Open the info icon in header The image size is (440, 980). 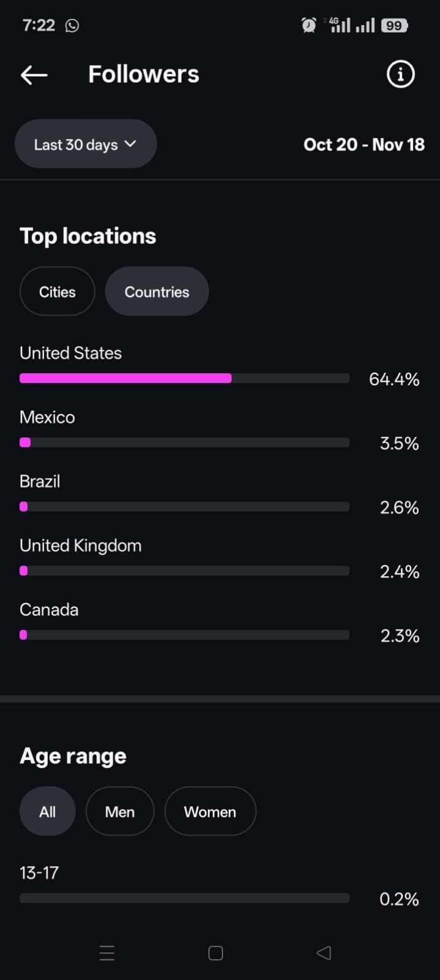point(401,75)
